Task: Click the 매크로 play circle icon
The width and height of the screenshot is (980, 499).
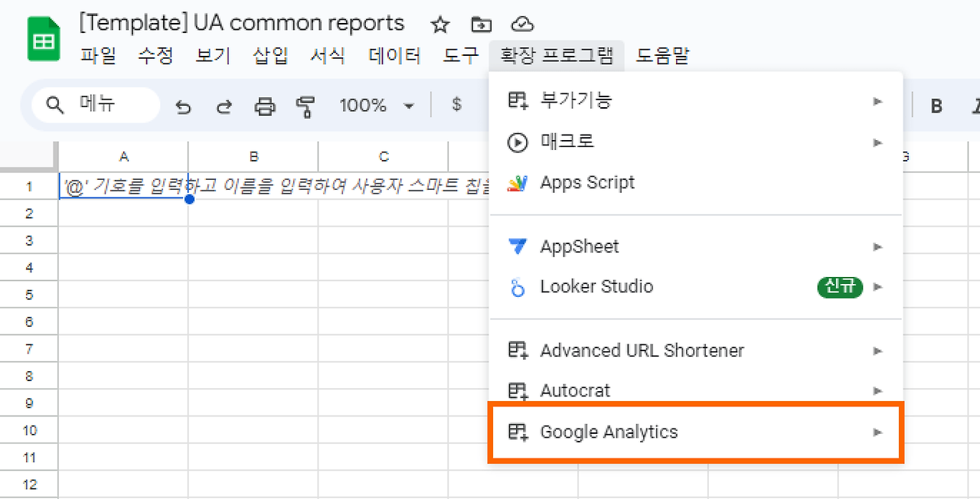Action: (x=518, y=142)
